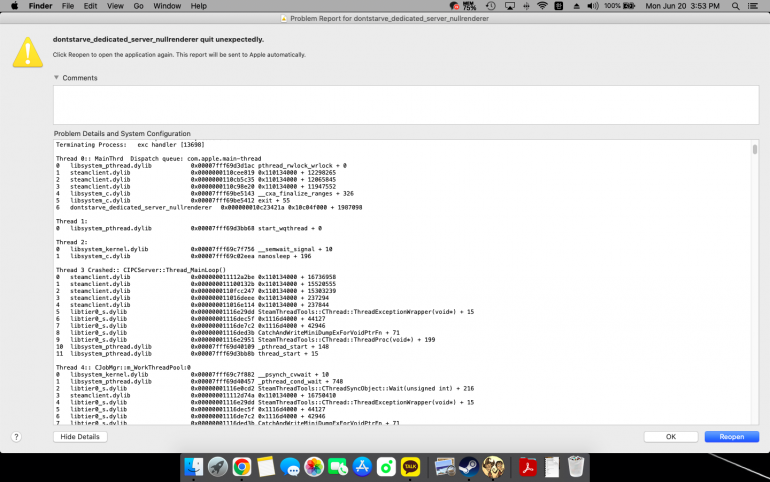Open KakaoTalk from the Dock
Screen dimensions: 770x482
pyautogui.click(x=410, y=467)
